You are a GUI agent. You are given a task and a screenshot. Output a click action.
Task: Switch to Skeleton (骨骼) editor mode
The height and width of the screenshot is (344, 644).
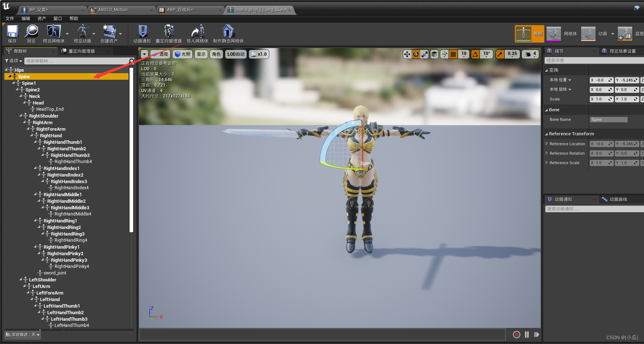click(529, 34)
